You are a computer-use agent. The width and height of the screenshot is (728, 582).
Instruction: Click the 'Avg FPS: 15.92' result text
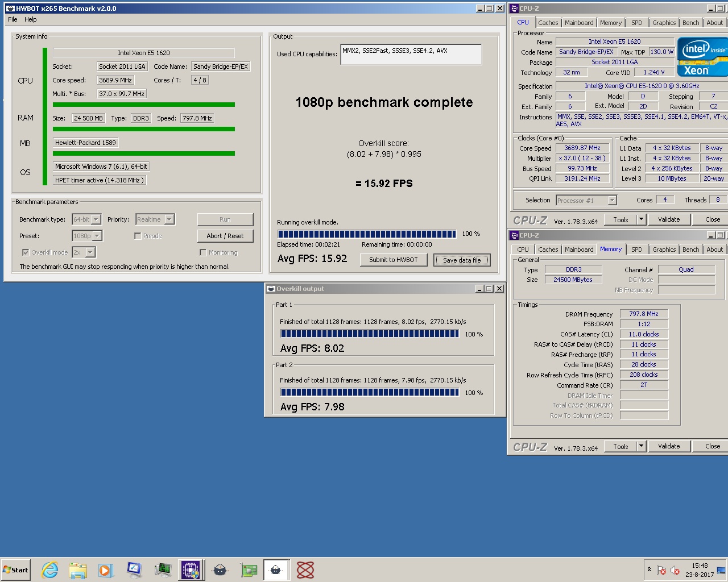[x=312, y=259]
